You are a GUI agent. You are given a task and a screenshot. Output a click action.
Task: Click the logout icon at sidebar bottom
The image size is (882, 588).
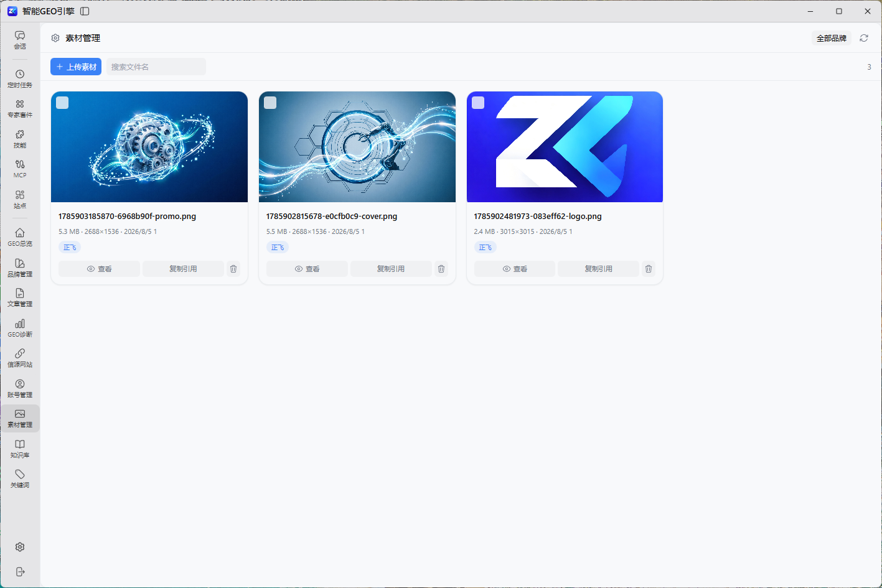(20, 572)
